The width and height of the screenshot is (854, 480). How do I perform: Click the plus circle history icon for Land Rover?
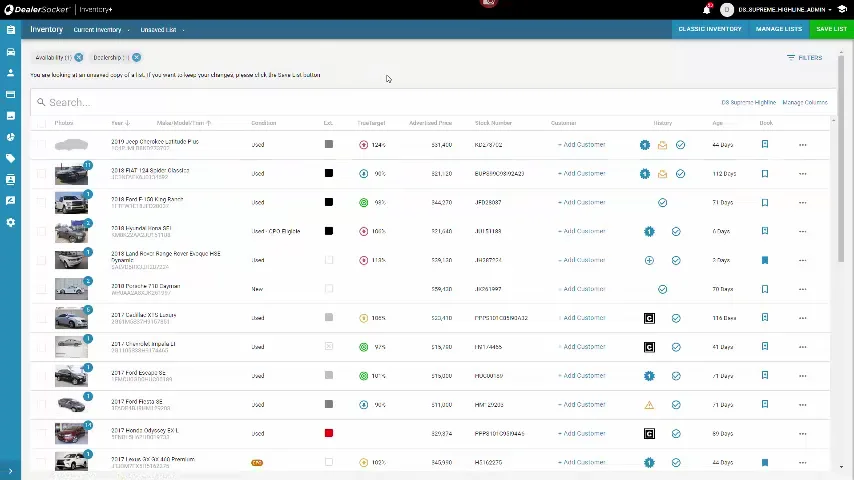pyautogui.click(x=649, y=260)
